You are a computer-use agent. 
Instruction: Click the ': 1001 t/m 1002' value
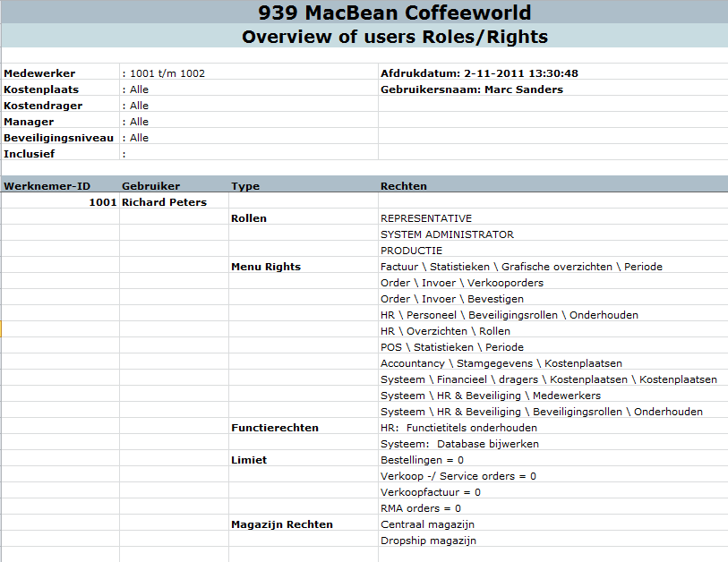tap(164, 73)
